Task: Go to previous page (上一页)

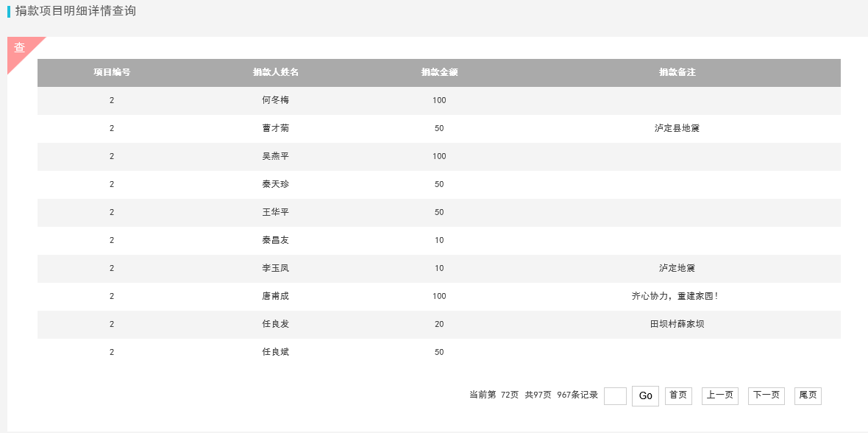Action: click(x=719, y=396)
